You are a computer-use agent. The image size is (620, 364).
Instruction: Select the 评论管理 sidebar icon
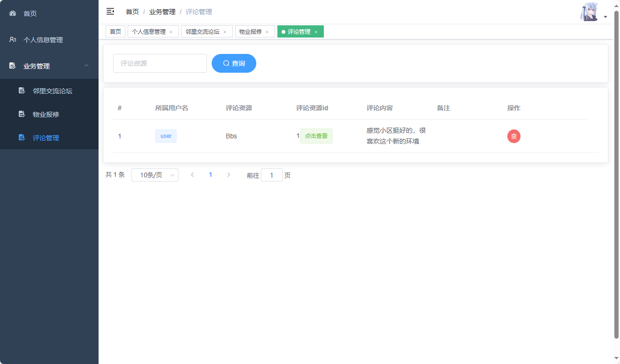tap(22, 137)
